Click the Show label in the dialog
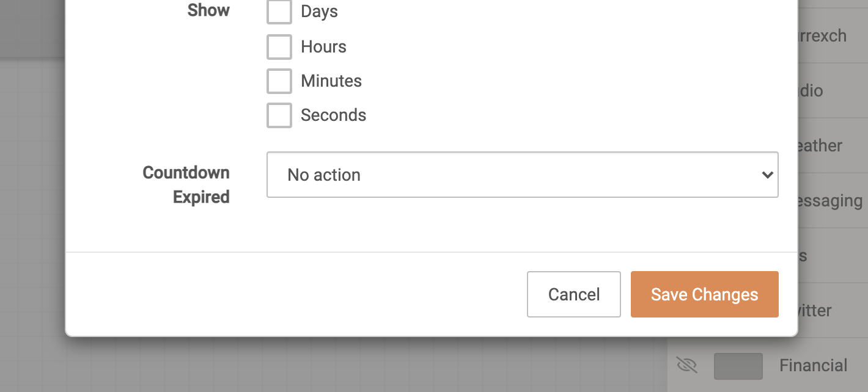Image resolution: width=868 pixels, height=392 pixels. coord(208,10)
